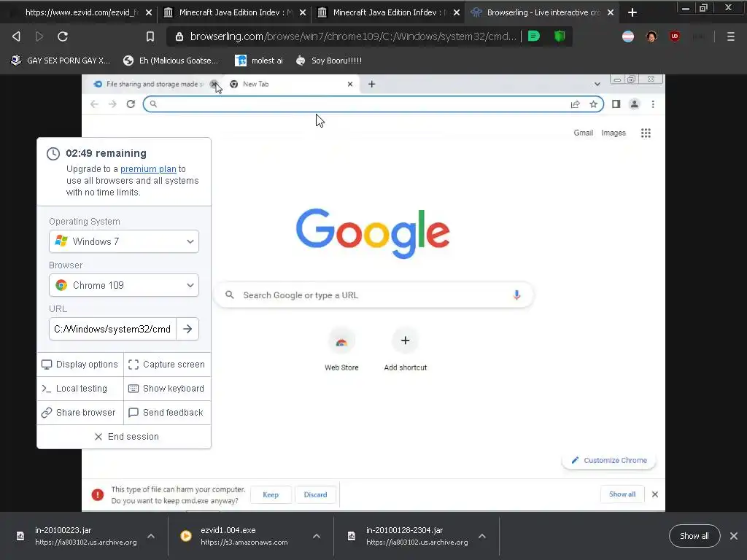Image resolution: width=747 pixels, height=560 pixels.
Task: Go back in the inner Chrome window
Action: pyautogui.click(x=94, y=104)
